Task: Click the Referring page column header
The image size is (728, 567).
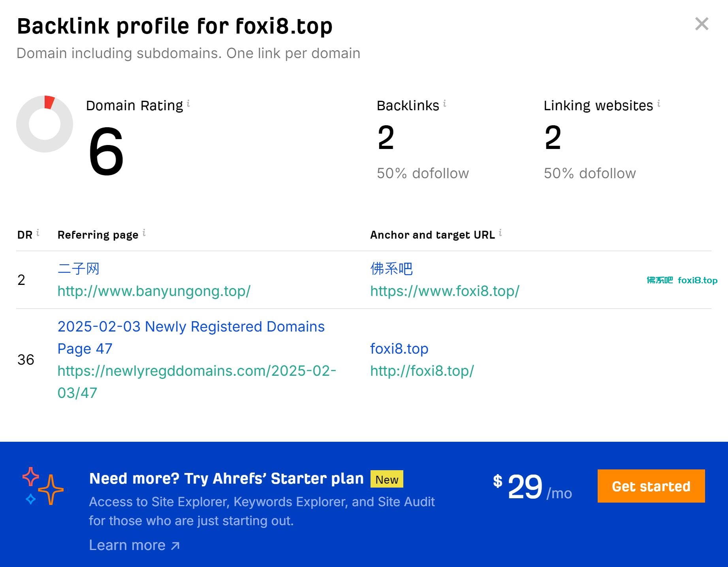Action: (x=98, y=235)
